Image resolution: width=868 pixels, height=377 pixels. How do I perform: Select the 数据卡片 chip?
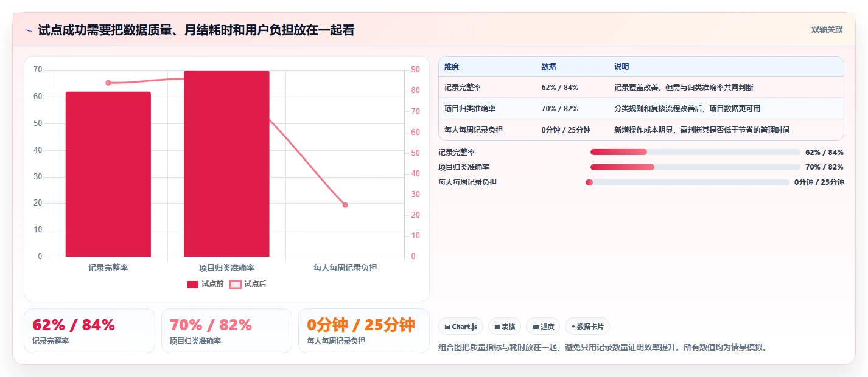tap(587, 327)
